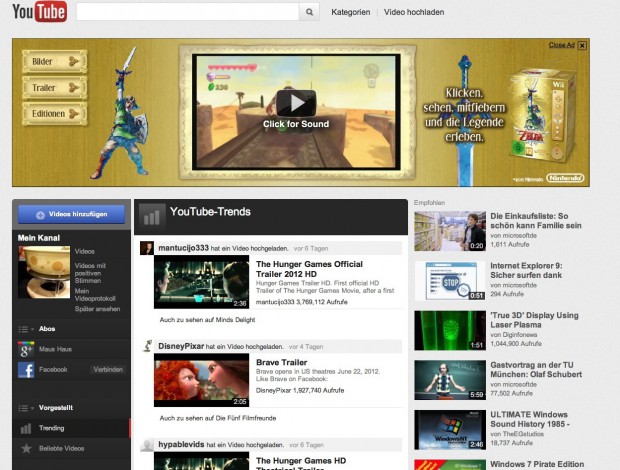This screenshot has height=470, width=620.
Task: Open The Hunger Games HD Theatrical Trailer title
Action: (301, 464)
